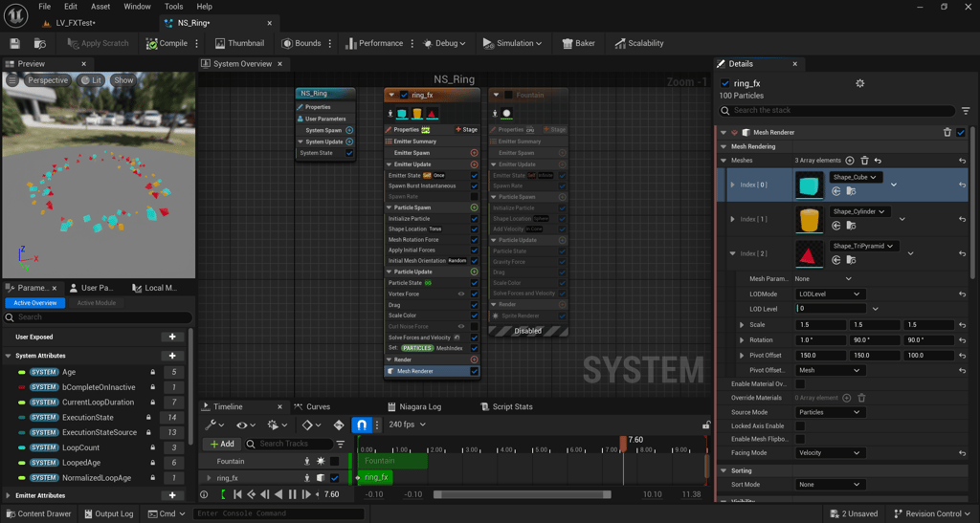Open the Facing Mode Velocity dropdown

[829, 453]
